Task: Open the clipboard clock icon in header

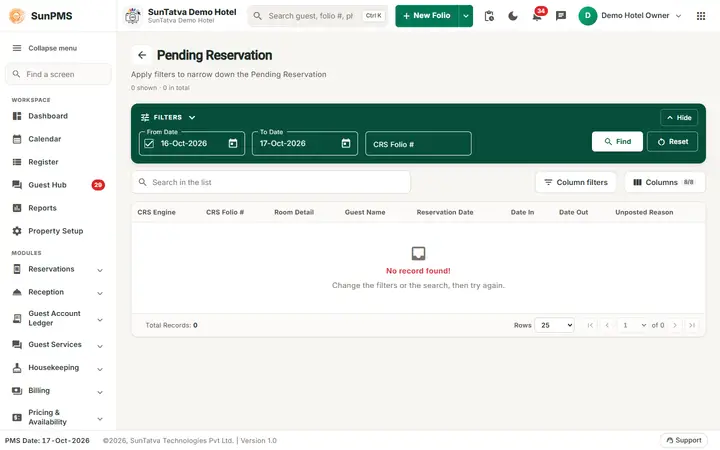Action: click(489, 16)
